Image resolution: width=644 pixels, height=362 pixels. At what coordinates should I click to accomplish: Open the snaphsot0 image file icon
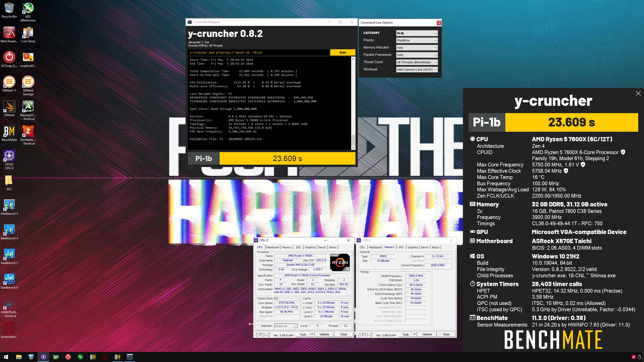(x=28, y=59)
